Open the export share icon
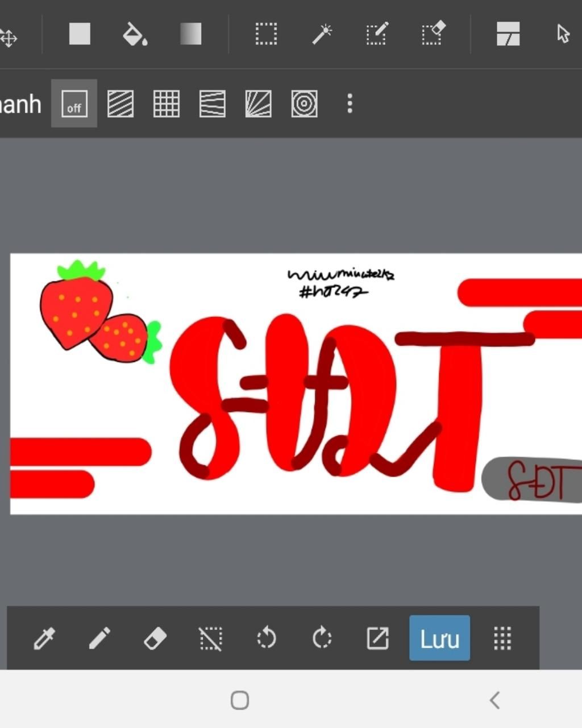Screen dimensions: 582x728 (x=377, y=638)
